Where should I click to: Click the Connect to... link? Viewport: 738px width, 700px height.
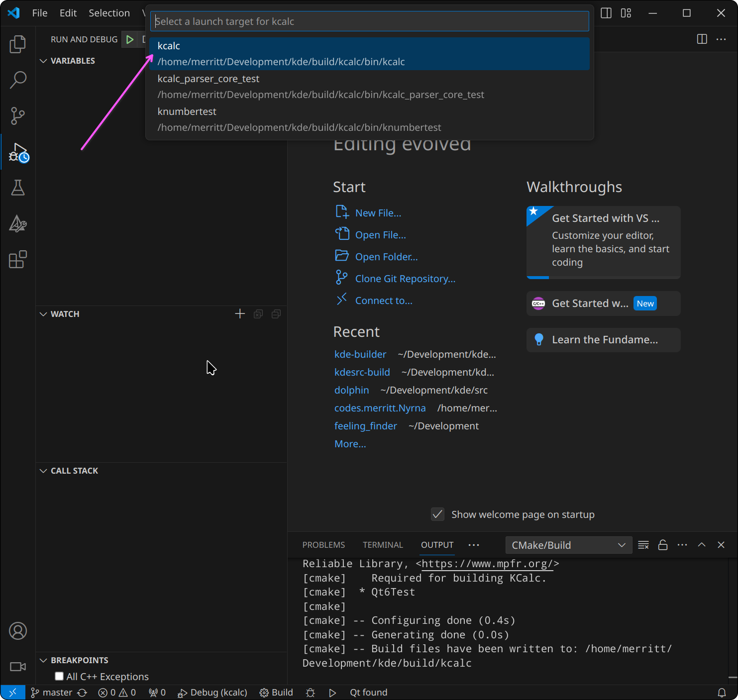[x=384, y=300]
